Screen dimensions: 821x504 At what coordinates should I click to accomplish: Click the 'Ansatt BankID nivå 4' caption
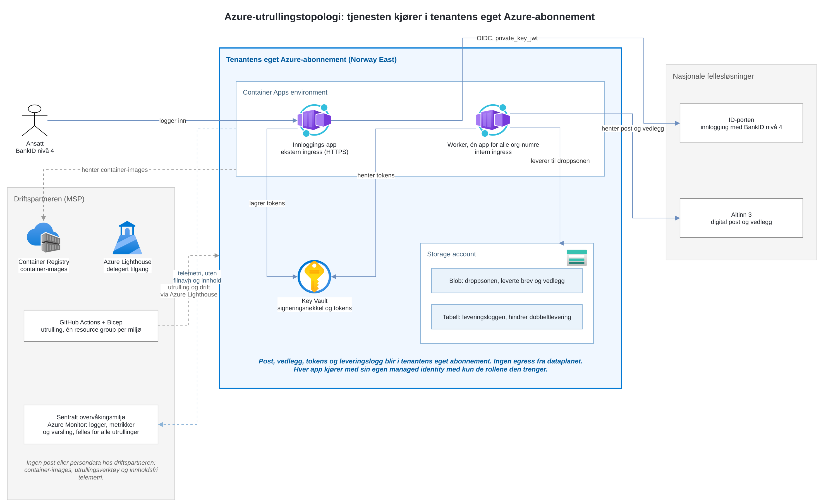(x=35, y=147)
